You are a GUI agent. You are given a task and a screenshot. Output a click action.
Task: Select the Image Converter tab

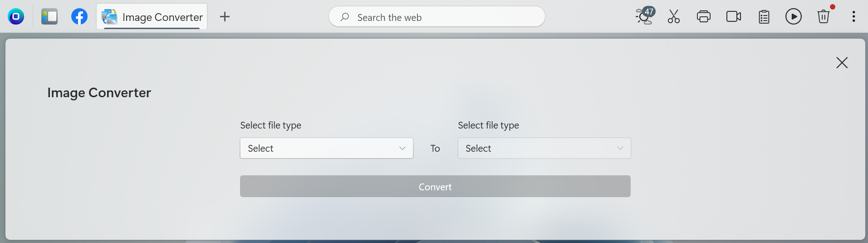pyautogui.click(x=152, y=17)
